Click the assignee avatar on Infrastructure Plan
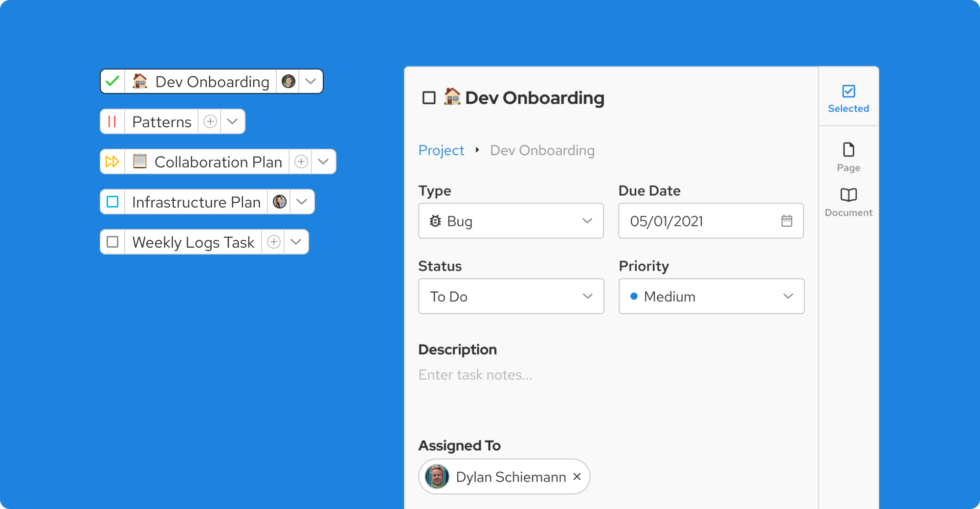The image size is (980, 509). 279,202
